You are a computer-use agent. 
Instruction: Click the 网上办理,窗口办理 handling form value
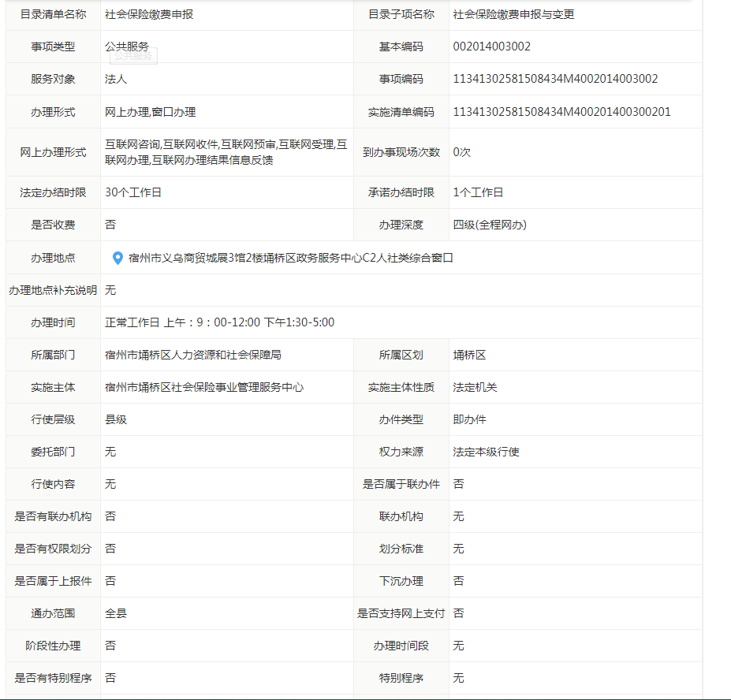150,112
